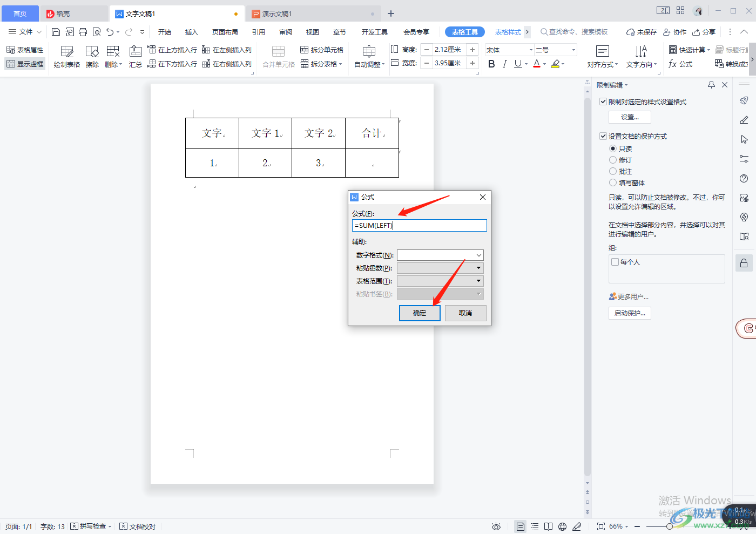Image resolution: width=756 pixels, height=534 pixels.
Task: Open the 页面布局 ribbon tab
Action: (x=225, y=32)
